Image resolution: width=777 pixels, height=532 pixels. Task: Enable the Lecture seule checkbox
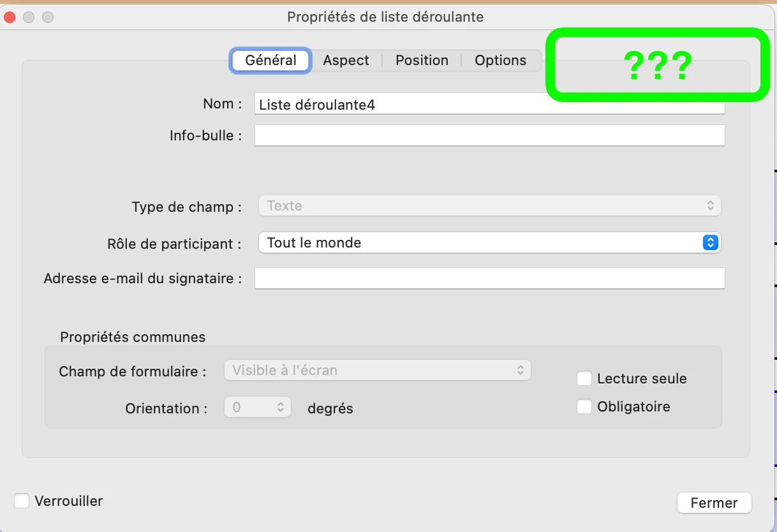pos(584,378)
